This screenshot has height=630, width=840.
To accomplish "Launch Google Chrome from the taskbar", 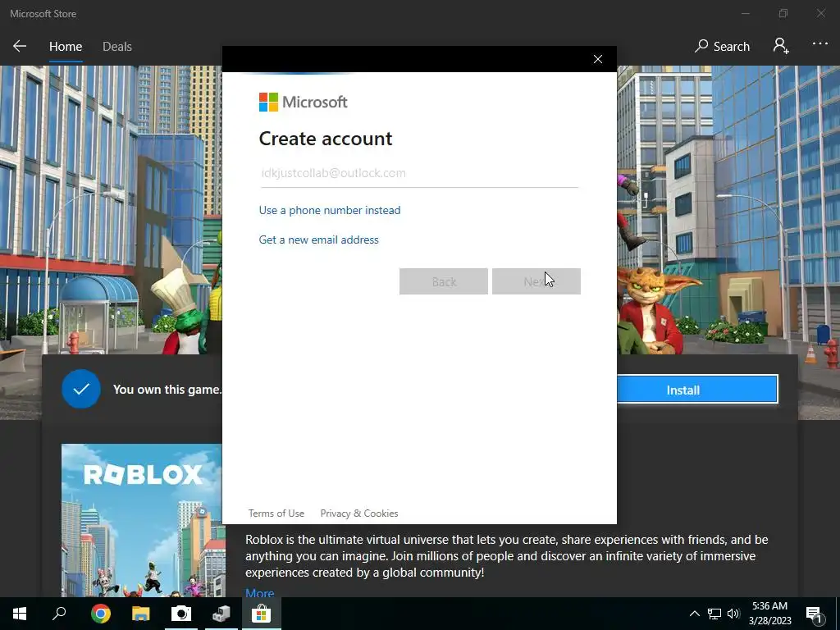I will (100, 614).
